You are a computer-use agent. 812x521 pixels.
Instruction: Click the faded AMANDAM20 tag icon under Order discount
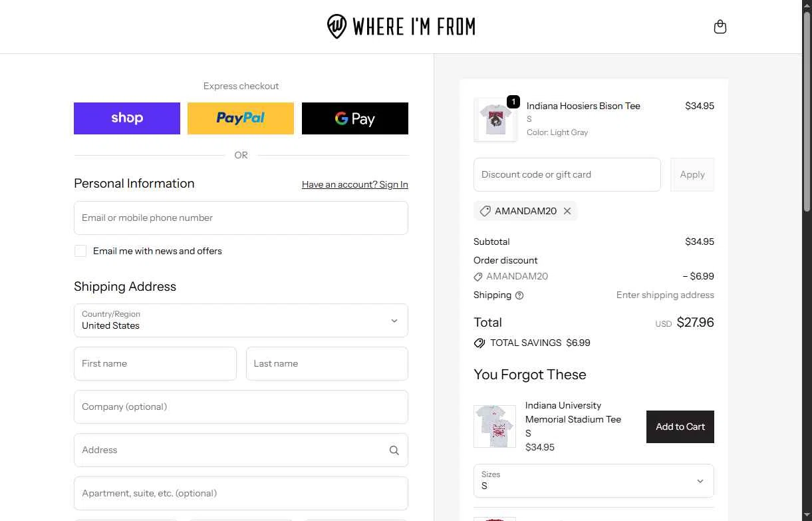[478, 277]
